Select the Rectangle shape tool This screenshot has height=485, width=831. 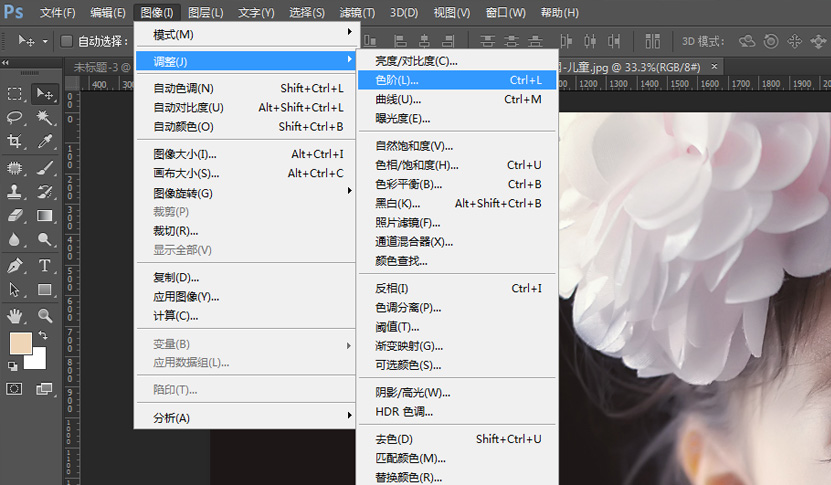pyautogui.click(x=45, y=289)
